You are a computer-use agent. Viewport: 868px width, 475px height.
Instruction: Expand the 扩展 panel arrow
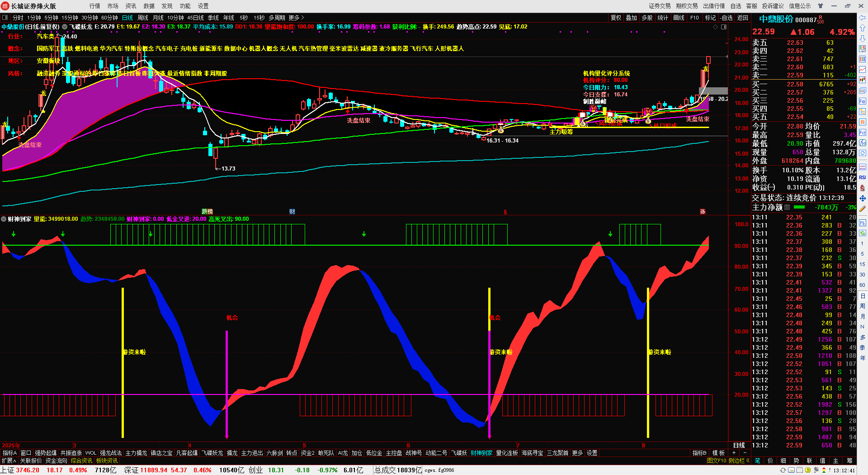click(x=9, y=461)
